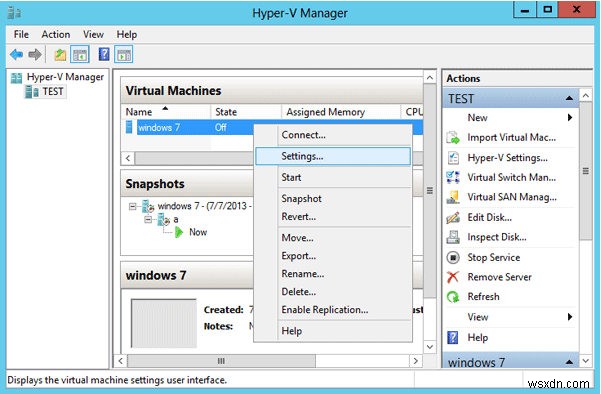The width and height of the screenshot is (601, 394).
Task: Expand the New submenu arrow in Actions
Action: coord(570,118)
